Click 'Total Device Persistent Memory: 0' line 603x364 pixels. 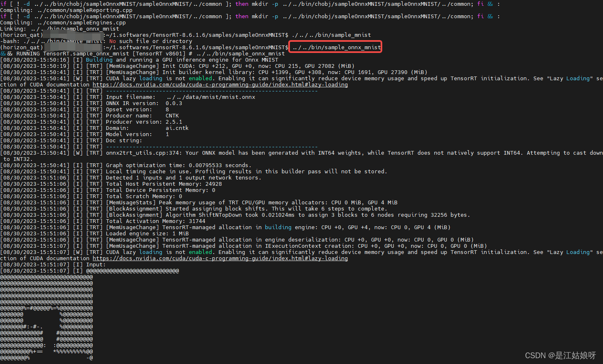tap(108, 190)
